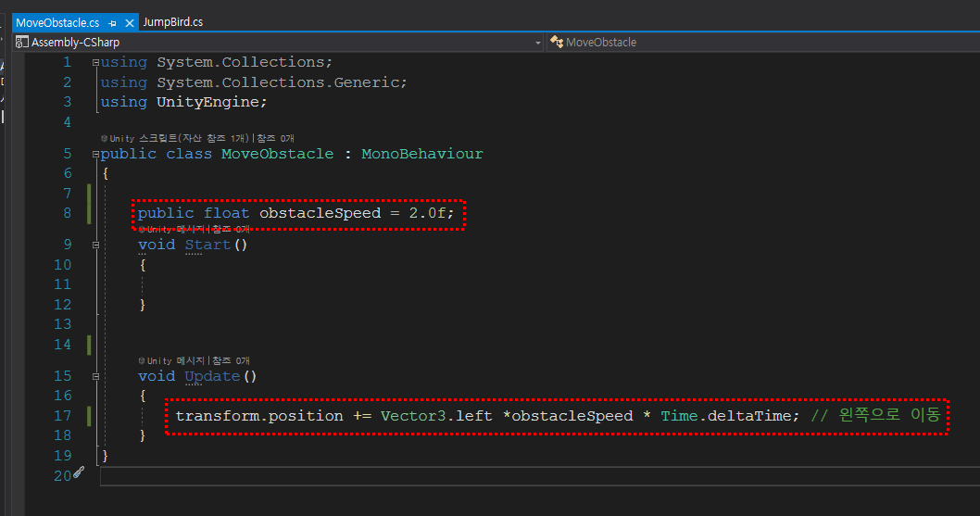Click the Update method name
This screenshot has height=516, width=980.
pyautogui.click(x=212, y=376)
